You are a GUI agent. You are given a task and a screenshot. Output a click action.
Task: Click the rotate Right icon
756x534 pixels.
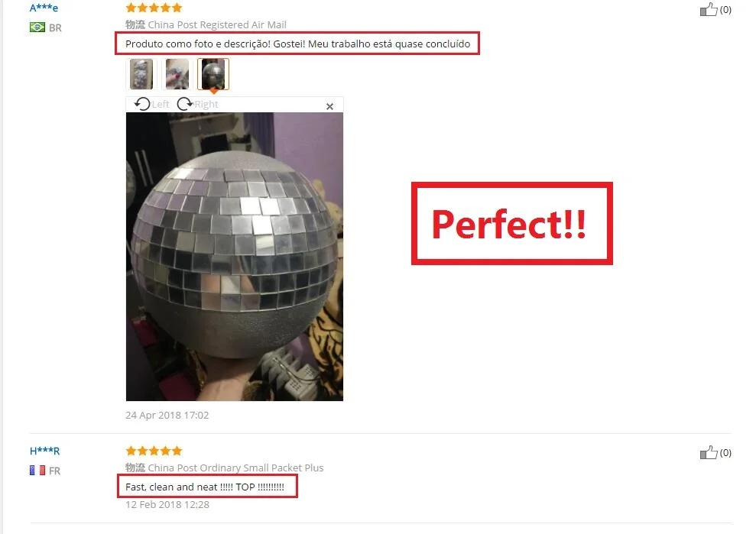point(185,104)
